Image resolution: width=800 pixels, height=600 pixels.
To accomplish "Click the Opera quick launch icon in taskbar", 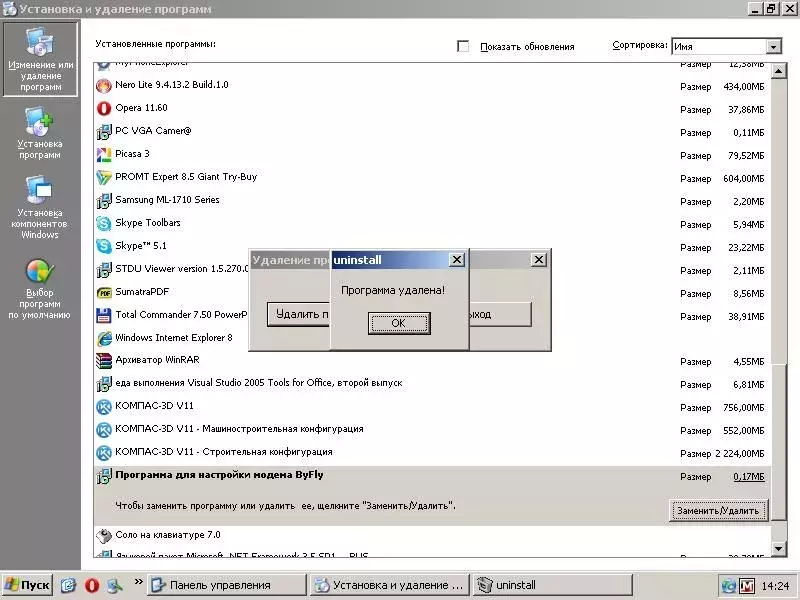I will (x=92, y=585).
